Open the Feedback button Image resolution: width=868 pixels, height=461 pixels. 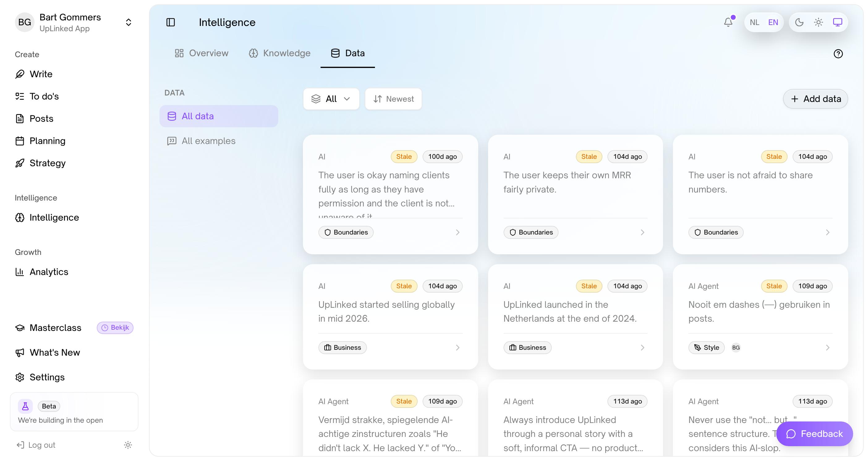coord(815,434)
